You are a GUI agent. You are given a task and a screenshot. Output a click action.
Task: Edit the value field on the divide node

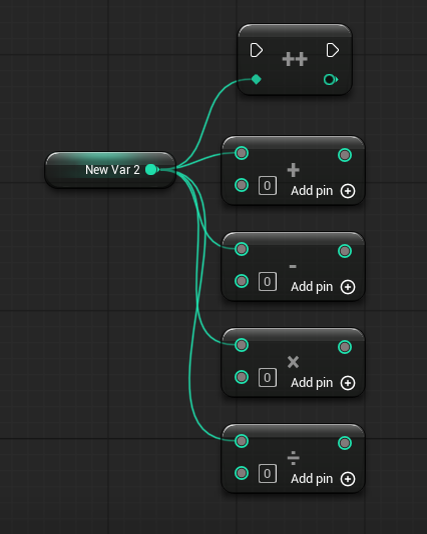[267, 474]
